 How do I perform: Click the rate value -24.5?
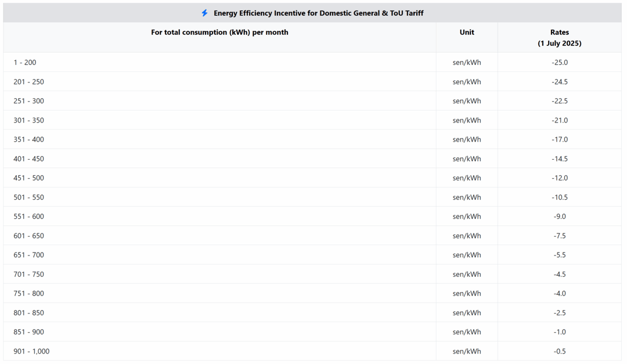(x=560, y=82)
